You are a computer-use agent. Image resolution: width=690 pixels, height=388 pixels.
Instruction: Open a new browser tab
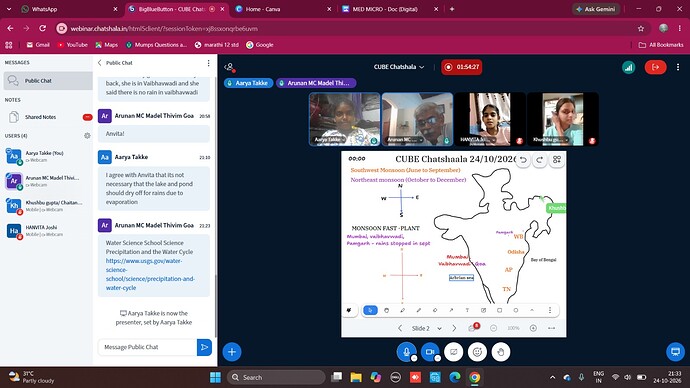(x=451, y=9)
